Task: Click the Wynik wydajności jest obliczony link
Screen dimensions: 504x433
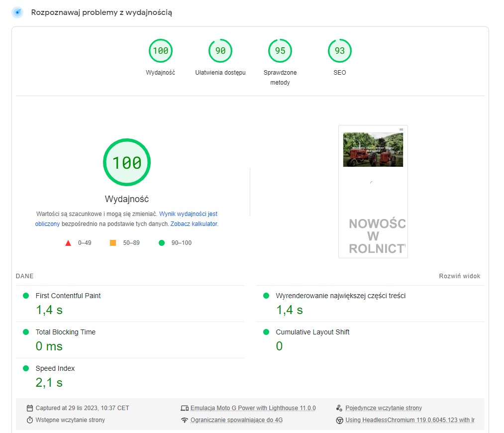Action: click(189, 214)
